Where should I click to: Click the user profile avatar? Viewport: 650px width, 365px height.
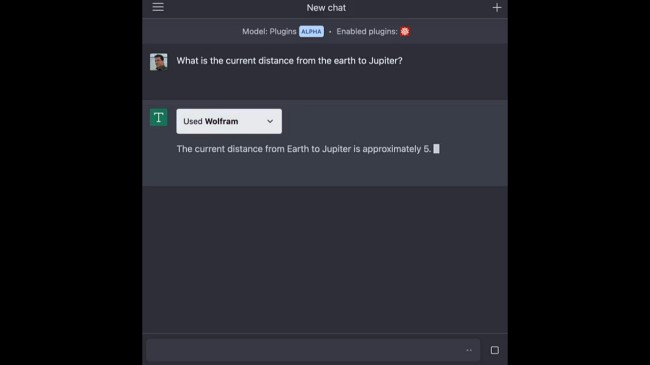[159, 62]
